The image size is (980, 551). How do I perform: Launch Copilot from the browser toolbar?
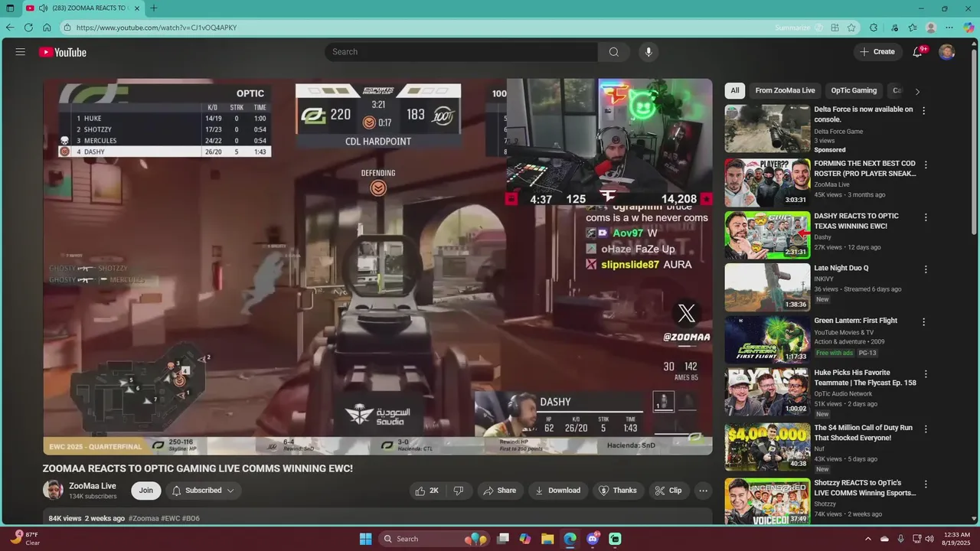tap(969, 28)
